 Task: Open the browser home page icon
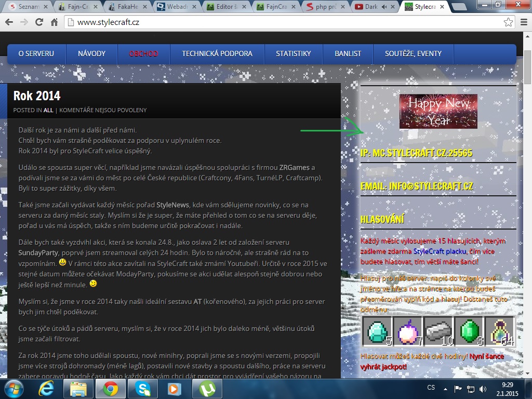click(x=54, y=22)
